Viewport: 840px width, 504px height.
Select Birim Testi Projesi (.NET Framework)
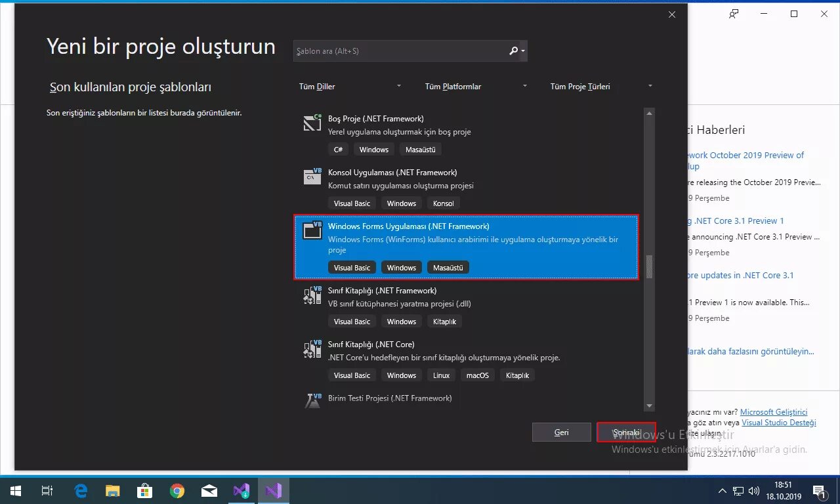click(466, 400)
